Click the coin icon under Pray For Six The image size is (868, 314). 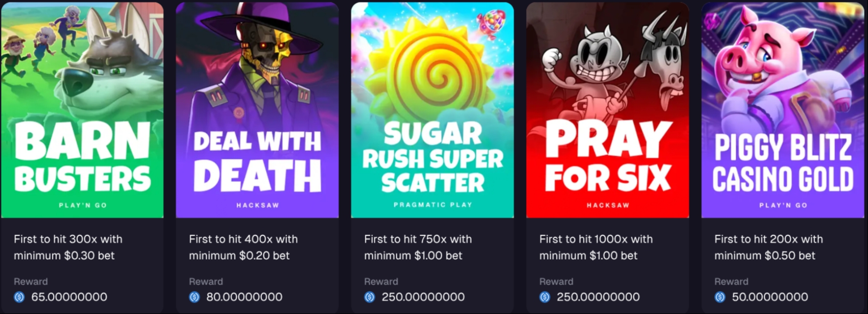[544, 297]
